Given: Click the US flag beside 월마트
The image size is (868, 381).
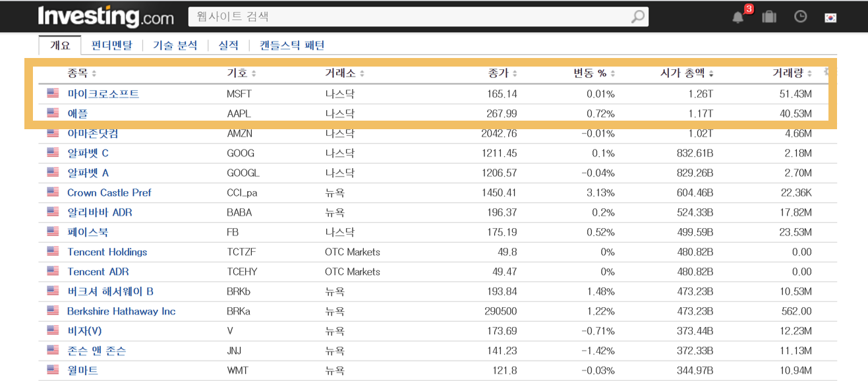Looking at the screenshot, I should pyautogui.click(x=53, y=370).
